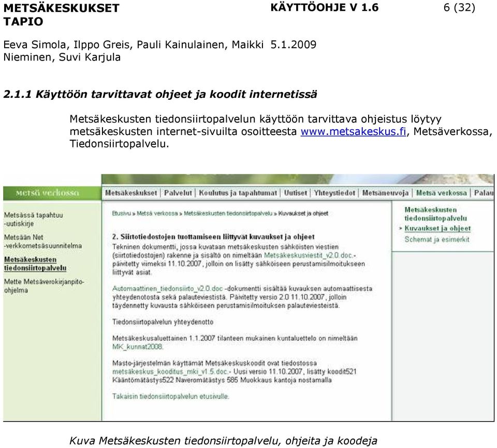The height and width of the screenshot is (448, 497).
Task: Open the MK_kunnat2008 file link
Action: (138, 347)
